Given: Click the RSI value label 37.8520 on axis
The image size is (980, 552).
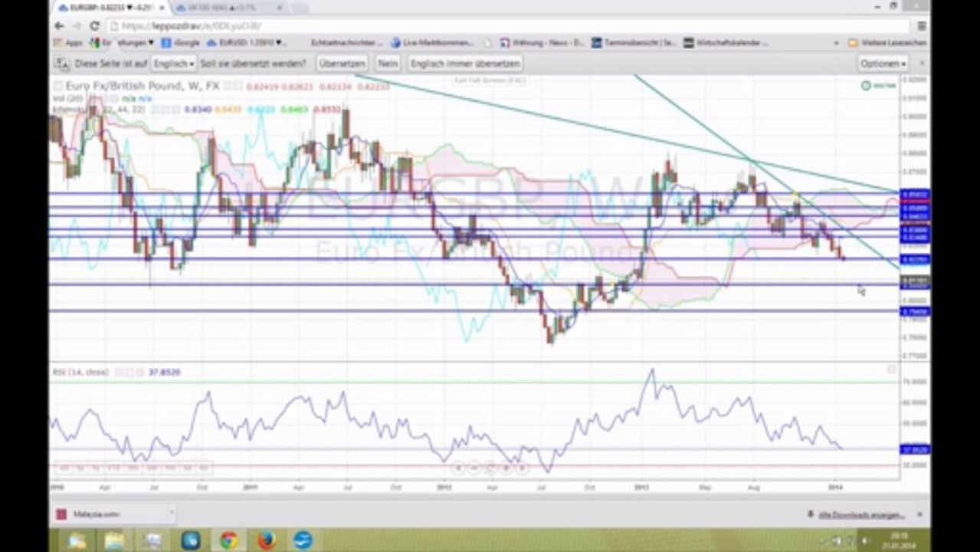Looking at the screenshot, I should pyautogui.click(x=915, y=449).
